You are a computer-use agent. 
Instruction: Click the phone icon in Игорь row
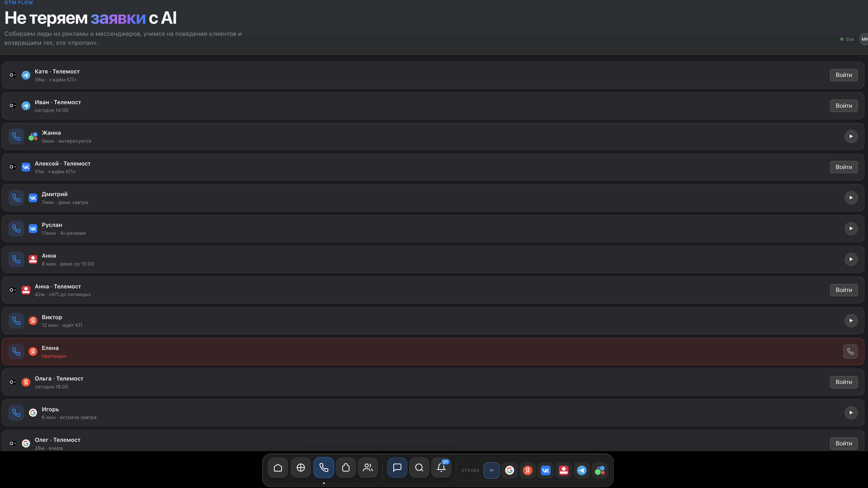pyautogui.click(x=16, y=413)
